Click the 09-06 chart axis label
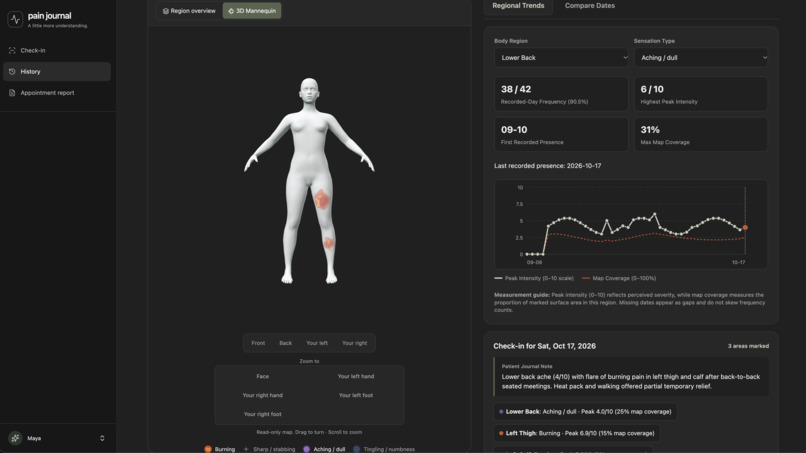Screen dimensions: 806x453 [x=534, y=262]
